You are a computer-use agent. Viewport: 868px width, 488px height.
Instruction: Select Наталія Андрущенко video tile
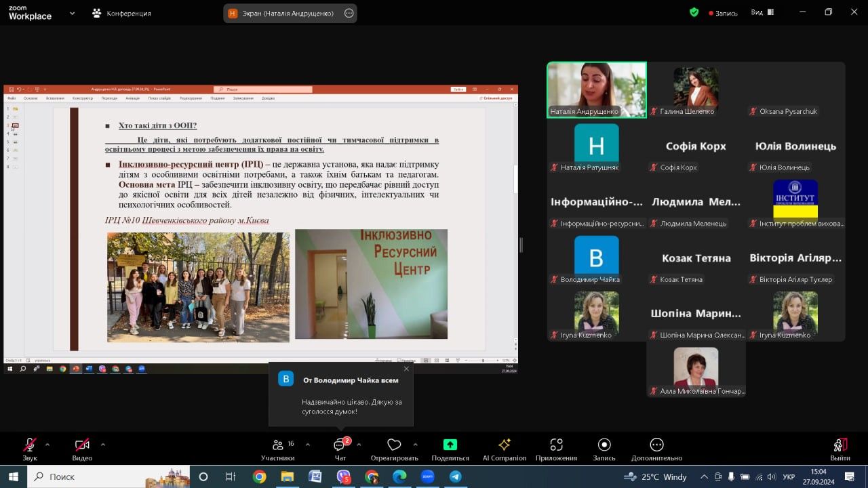click(x=597, y=90)
